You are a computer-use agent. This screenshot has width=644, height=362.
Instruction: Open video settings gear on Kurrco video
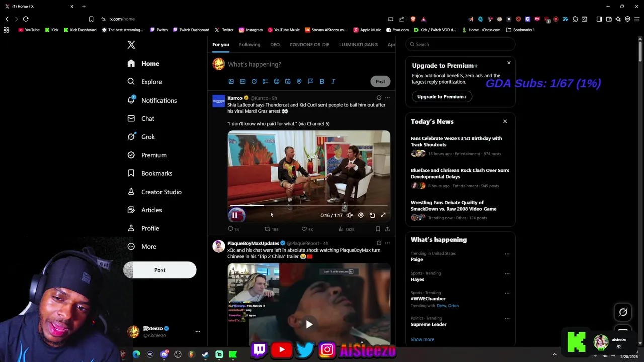[x=361, y=215]
